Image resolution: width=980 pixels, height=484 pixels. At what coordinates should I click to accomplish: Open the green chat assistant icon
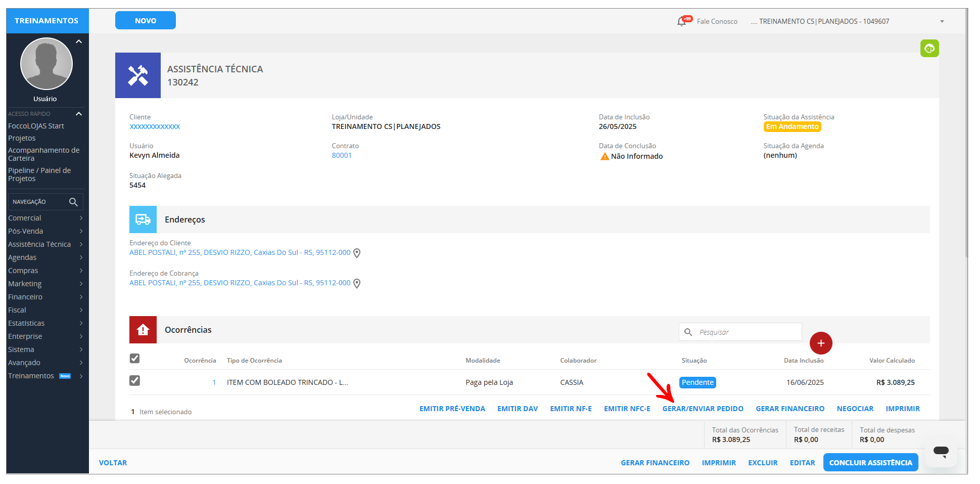point(929,49)
